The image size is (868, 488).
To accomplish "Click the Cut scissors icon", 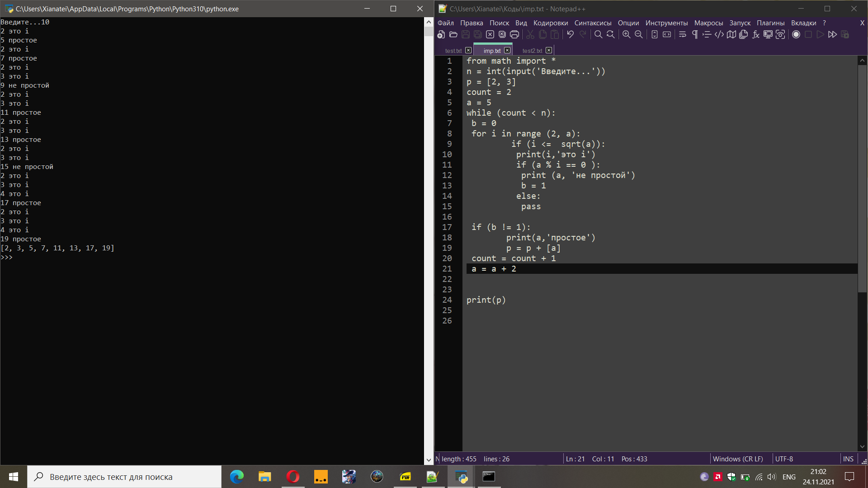I will (530, 35).
